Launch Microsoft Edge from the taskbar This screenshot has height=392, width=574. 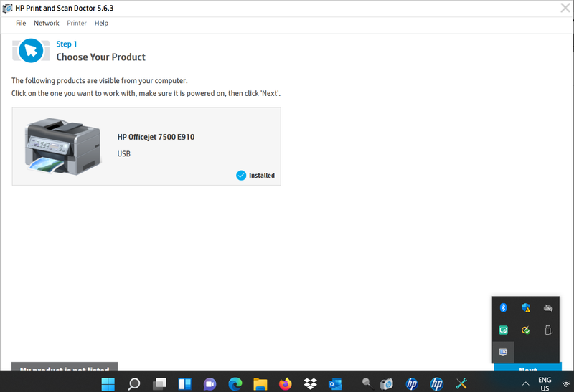tap(235, 384)
